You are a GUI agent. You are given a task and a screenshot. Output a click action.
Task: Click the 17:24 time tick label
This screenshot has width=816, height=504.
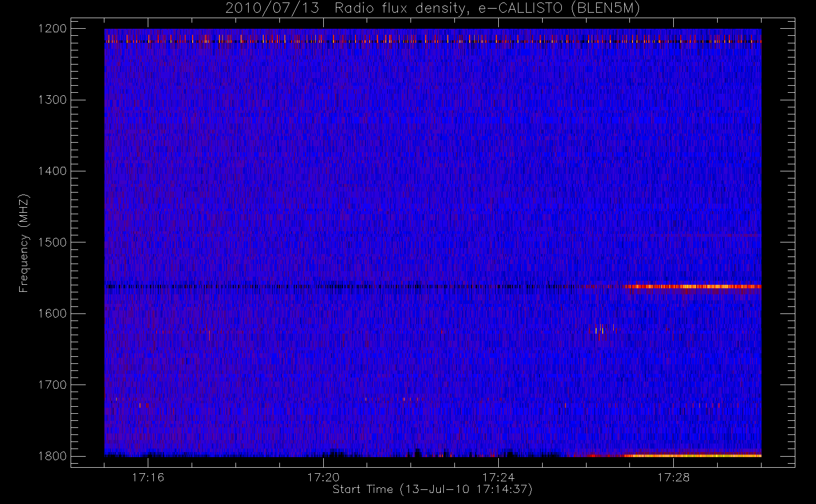point(499,477)
